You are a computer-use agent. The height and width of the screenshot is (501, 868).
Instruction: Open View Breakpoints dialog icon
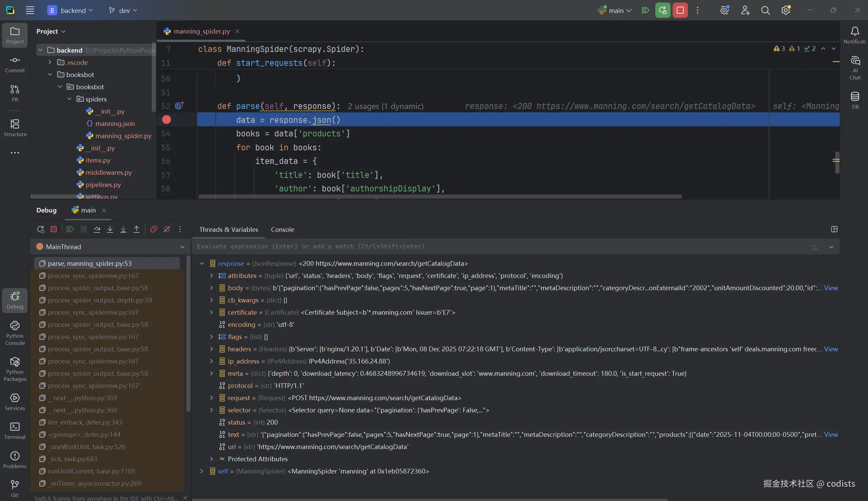(154, 229)
